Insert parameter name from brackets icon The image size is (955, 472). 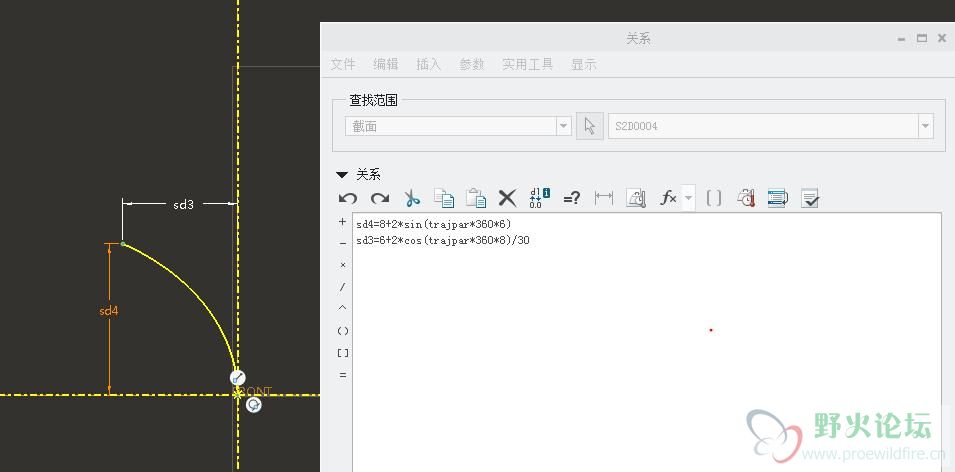714,198
